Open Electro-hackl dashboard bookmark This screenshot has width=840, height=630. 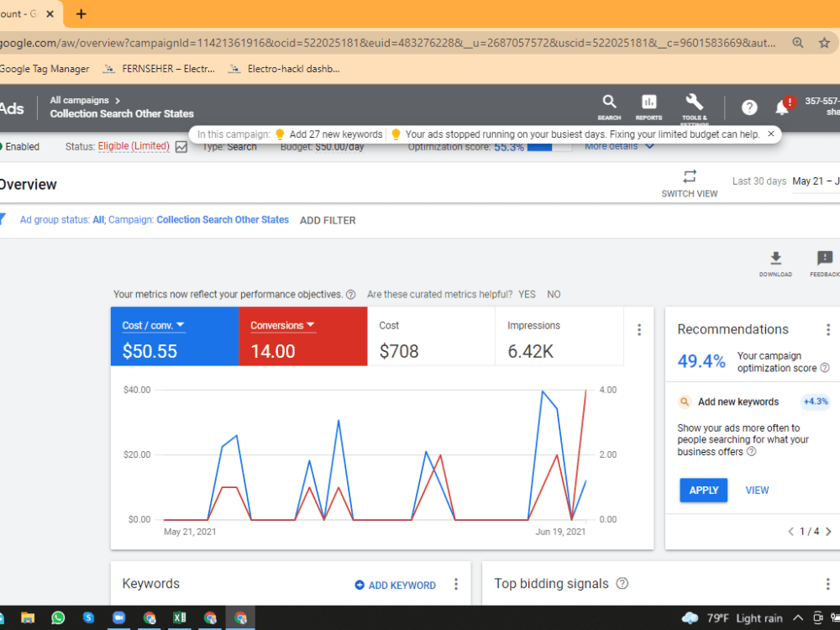tap(284, 69)
